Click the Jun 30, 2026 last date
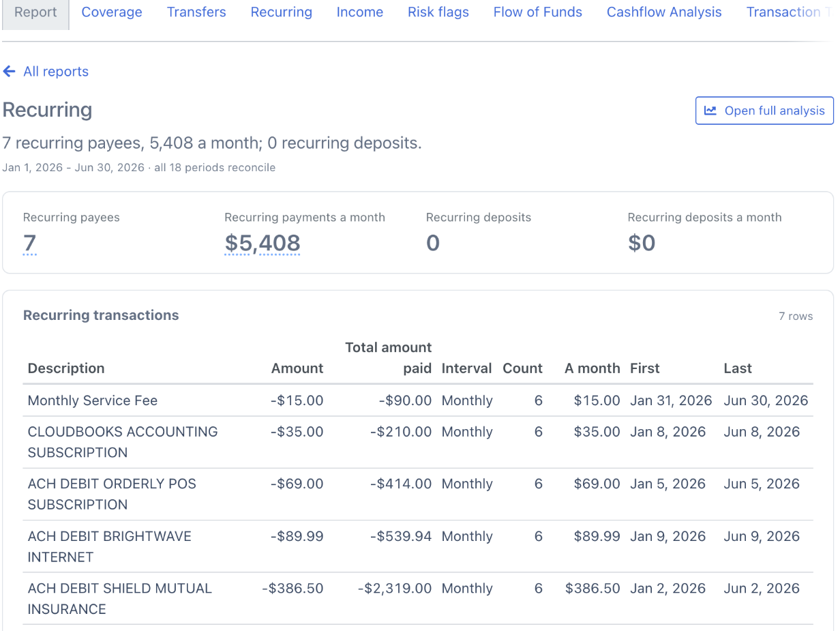Viewport: 840px width, 631px height. (x=766, y=400)
